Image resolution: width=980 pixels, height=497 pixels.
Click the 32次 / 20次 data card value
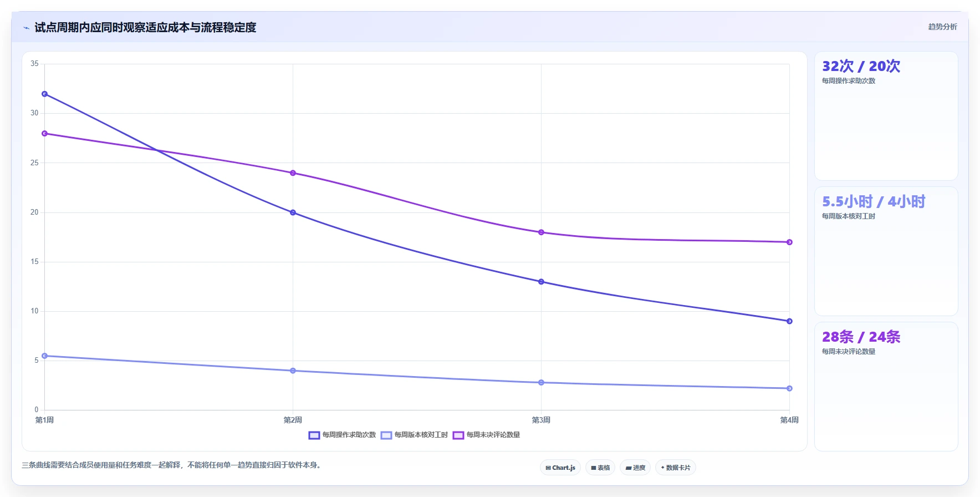pos(861,66)
